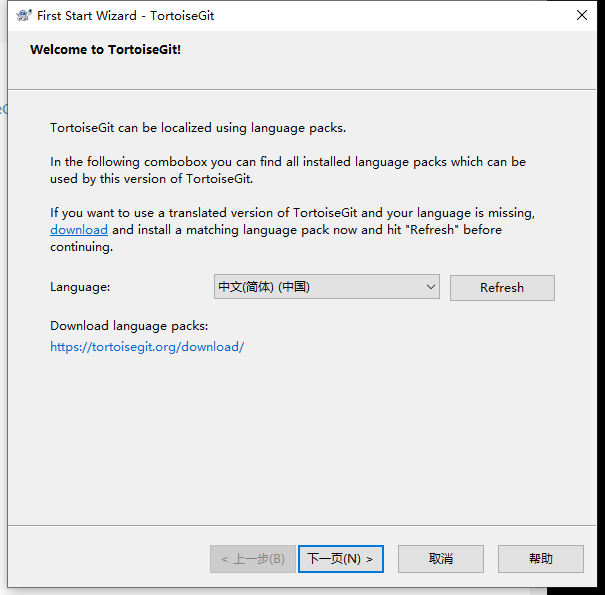Click the "Welcome to TortoiseGit!" heading
The width and height of the screenshot is (605, 595).
point(105,49)
